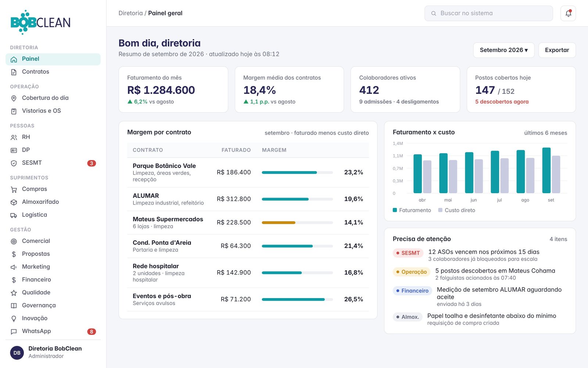
Task: Select the ALUMAR contract row name
Action: pyautogui.click(x=146, y=196)
